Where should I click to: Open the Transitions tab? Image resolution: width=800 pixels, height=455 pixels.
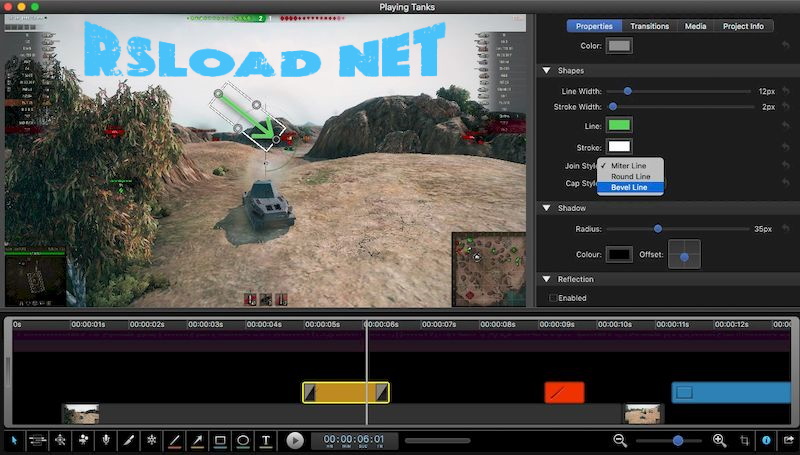(649, 26)
